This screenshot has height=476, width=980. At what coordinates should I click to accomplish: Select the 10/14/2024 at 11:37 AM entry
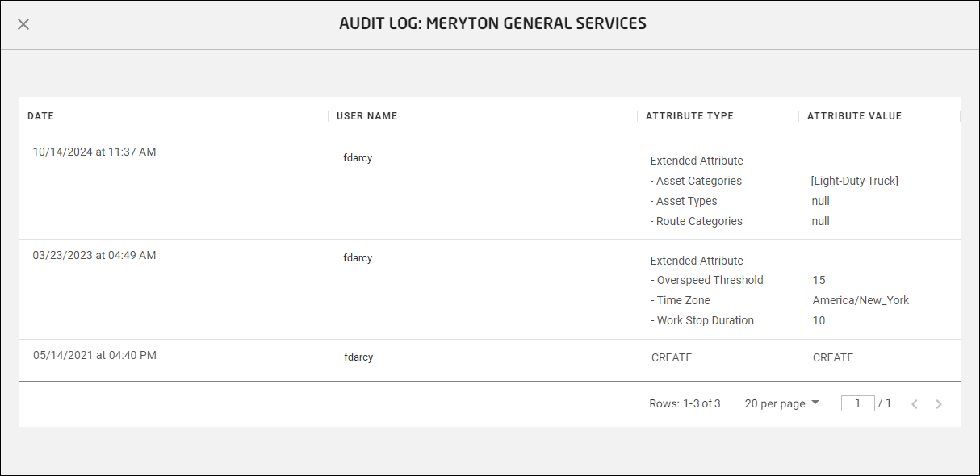pos(94,152)
